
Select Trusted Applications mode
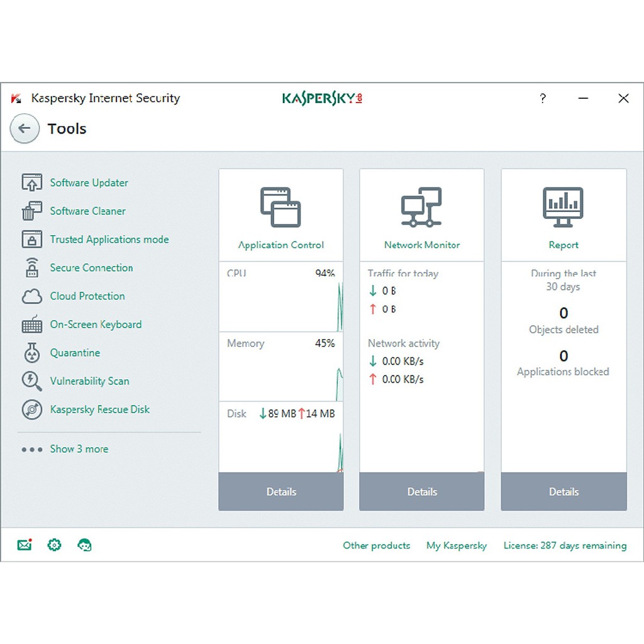[109, 240]
